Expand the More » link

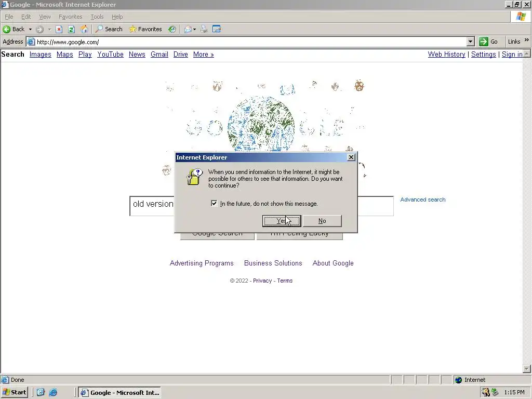(204, 54)
